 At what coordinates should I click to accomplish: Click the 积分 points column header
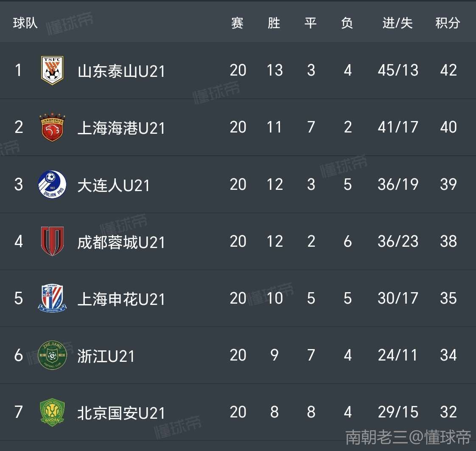pos(448,23)
